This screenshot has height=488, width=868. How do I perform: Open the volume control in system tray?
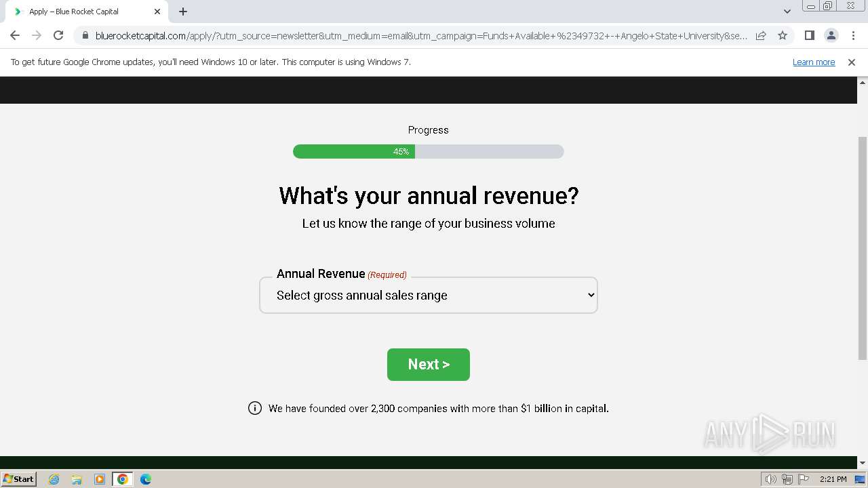[770, 479]
